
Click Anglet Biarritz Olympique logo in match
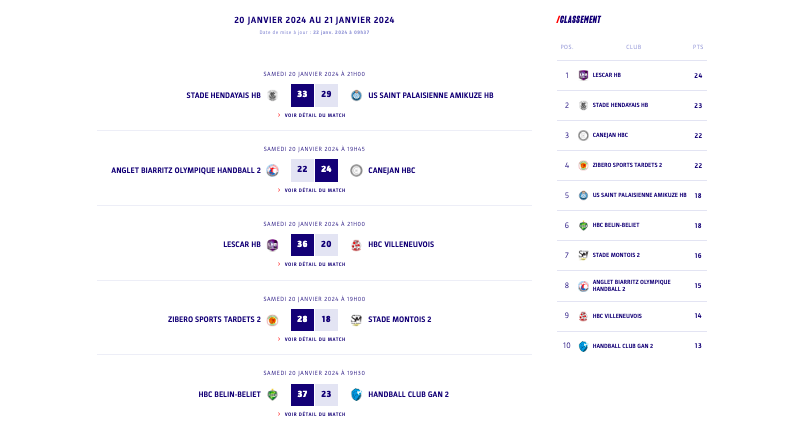click(x=272, y=170)
